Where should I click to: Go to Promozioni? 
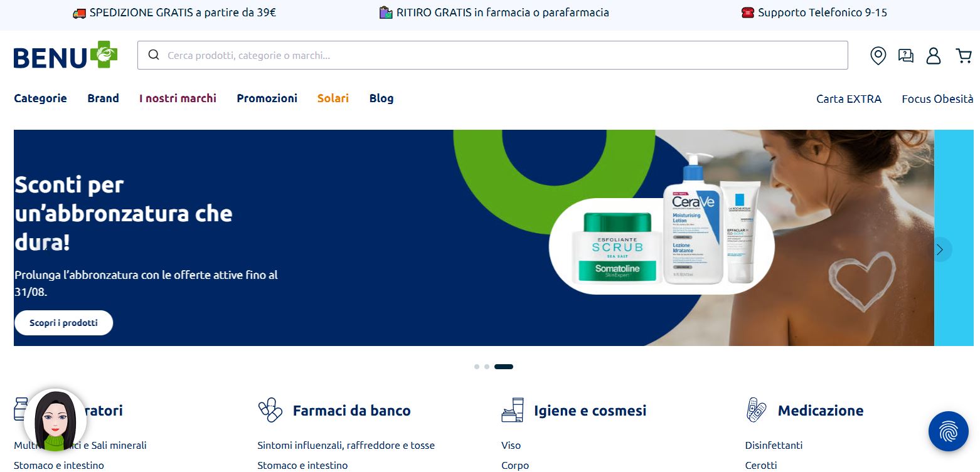267,98
